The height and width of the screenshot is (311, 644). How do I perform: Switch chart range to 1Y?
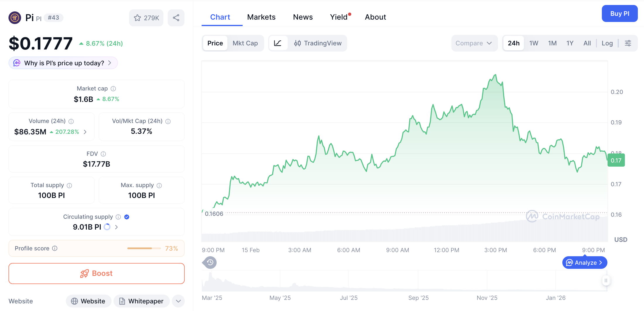(570, 43)
